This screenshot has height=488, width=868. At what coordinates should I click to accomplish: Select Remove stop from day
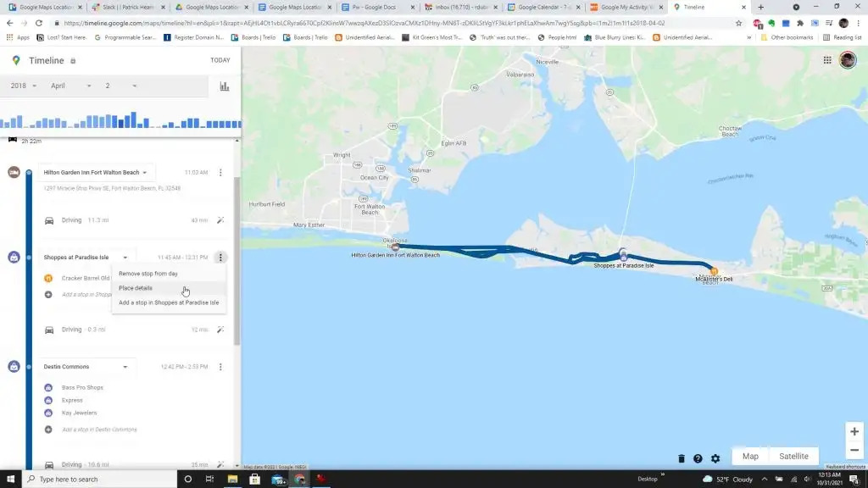169,274
